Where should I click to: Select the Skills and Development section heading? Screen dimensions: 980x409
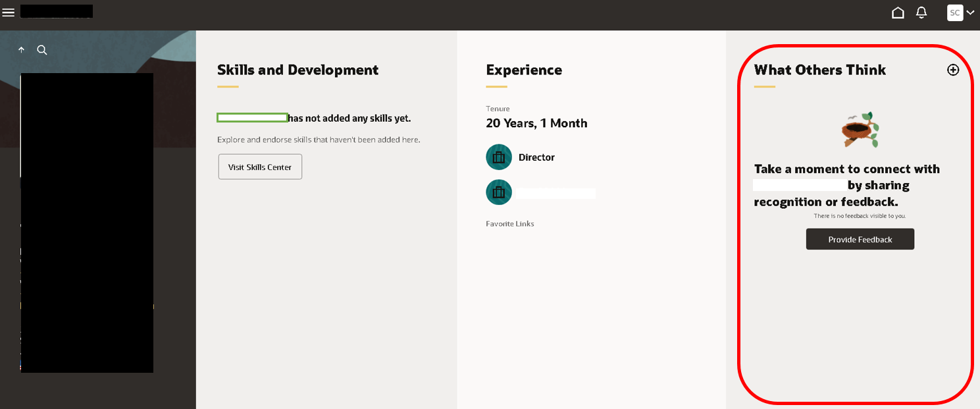[x=297, y=70]
